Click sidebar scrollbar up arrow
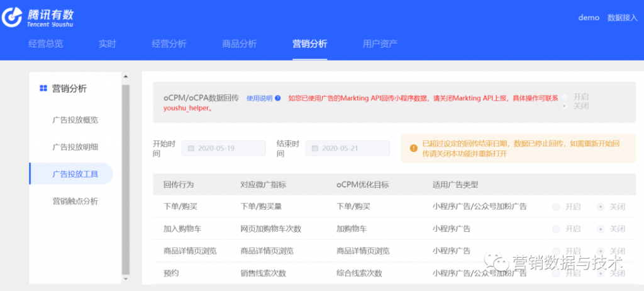This screenshot has width=644, height=291. pyautogui.click(x=125, y=76)
